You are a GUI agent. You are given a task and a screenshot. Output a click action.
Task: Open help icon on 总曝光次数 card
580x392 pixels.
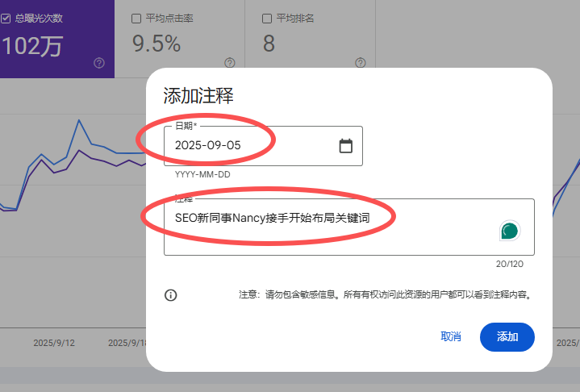[99, 63]
